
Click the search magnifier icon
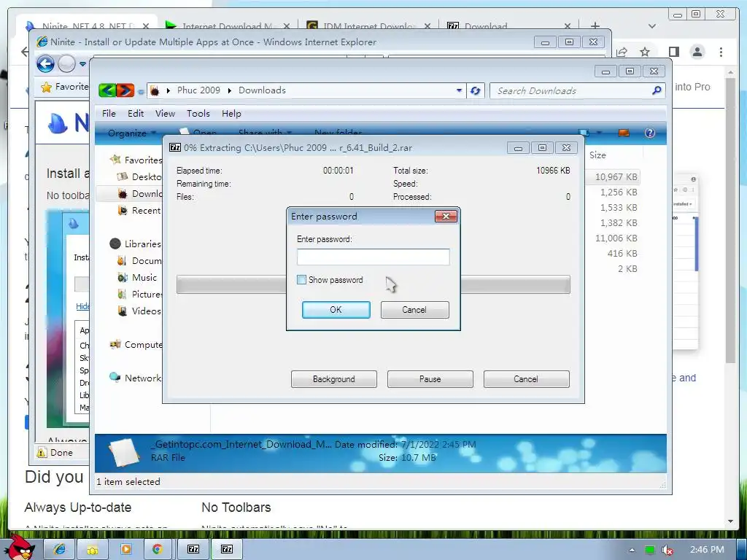tap(657, 90)
